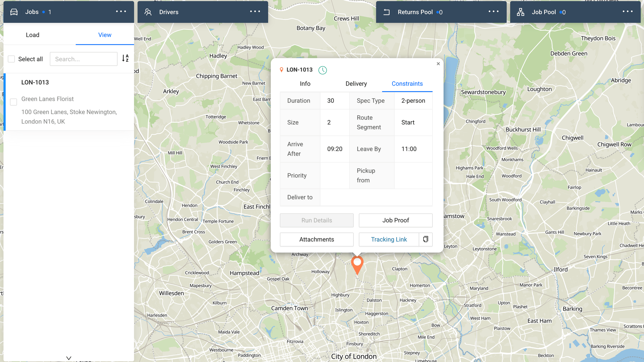This screenshot has width=644, height=362.
Task: Close the LON-1013 popup
Action: (x=438, y=64)
